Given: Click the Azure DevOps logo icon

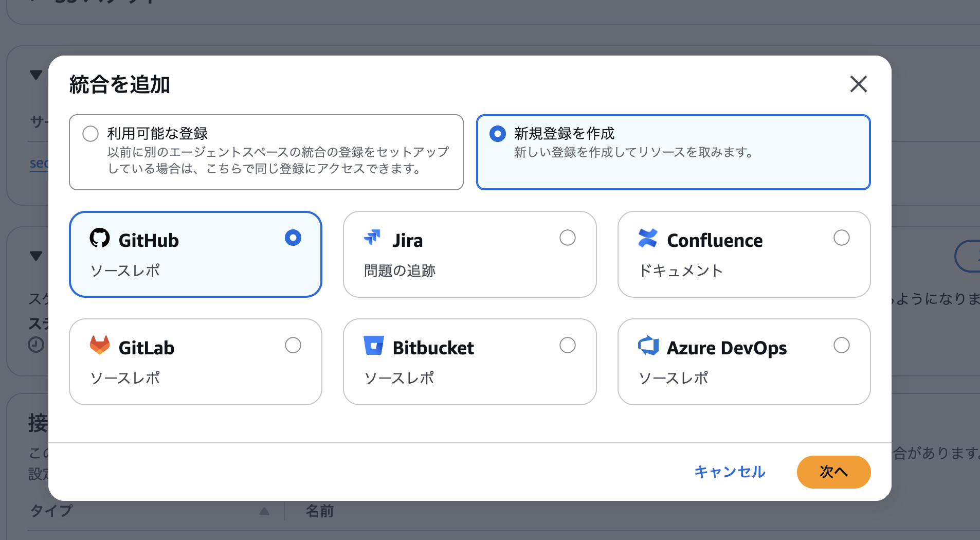Looking at the screenshot, I should [648, 346].
